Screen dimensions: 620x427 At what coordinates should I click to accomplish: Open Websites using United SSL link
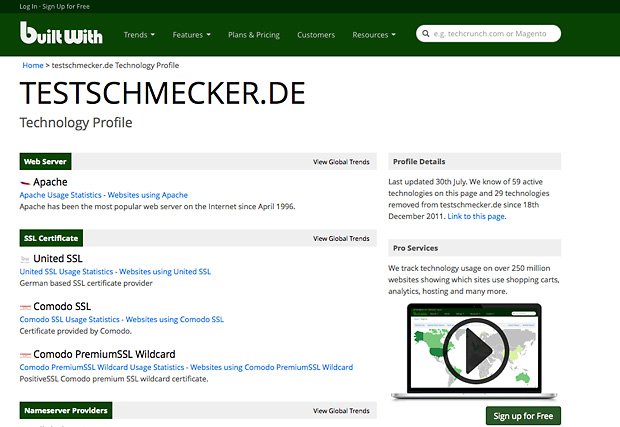pyautogui.click(x=165, y=272)
